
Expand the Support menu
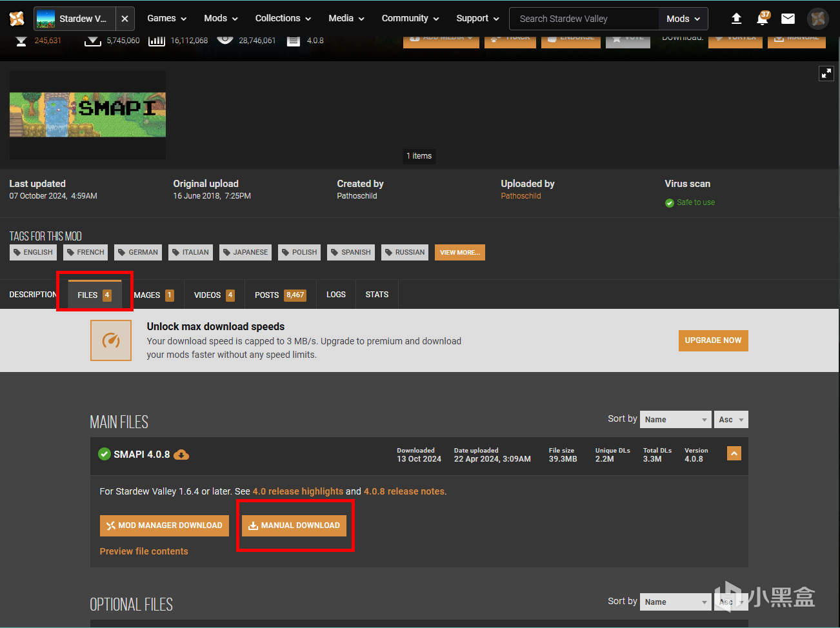477,19
